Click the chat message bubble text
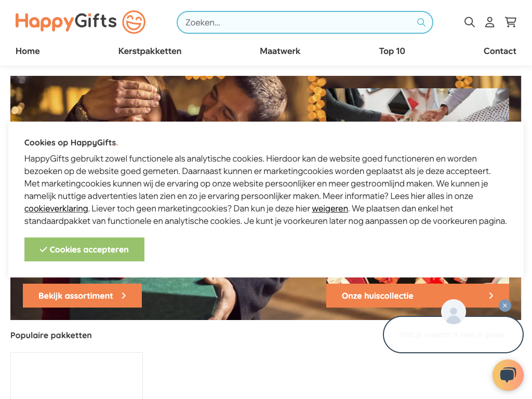Image resolution: width=532 pixels, height=399 pixels. tap(453, 335)
